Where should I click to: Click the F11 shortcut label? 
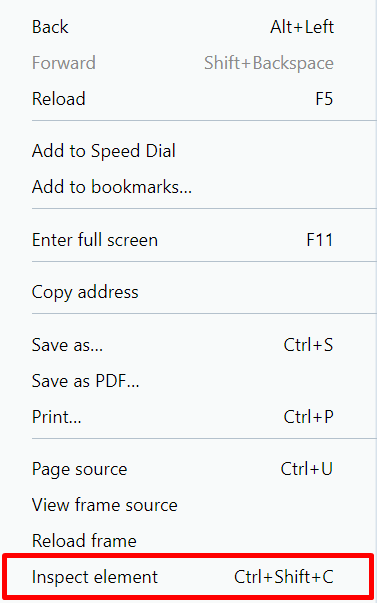320,240
